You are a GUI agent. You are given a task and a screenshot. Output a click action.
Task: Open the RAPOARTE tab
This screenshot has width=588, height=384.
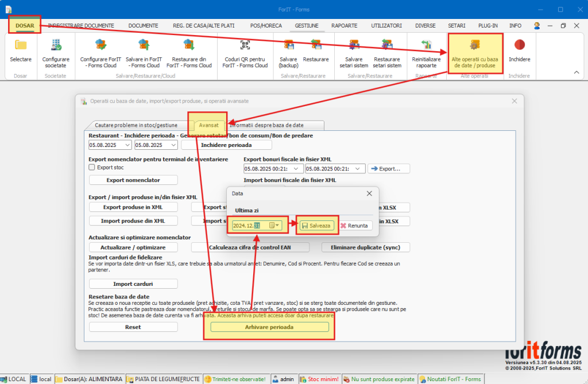click(345, 25)
